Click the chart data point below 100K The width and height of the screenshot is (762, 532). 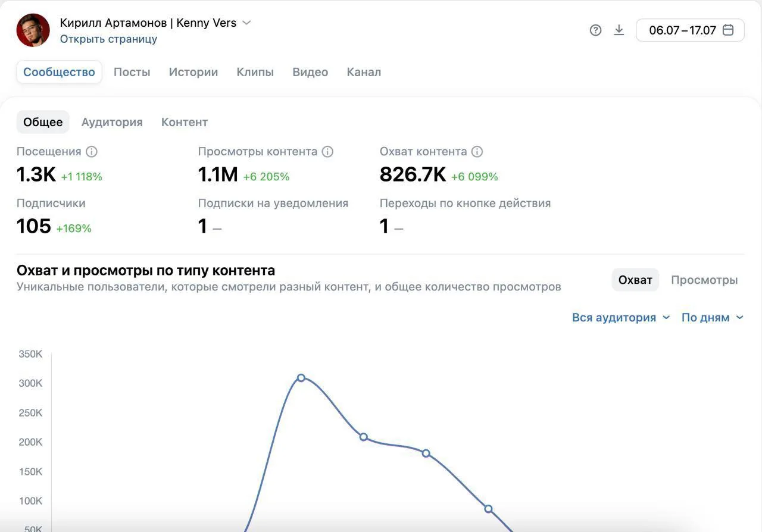489,509
